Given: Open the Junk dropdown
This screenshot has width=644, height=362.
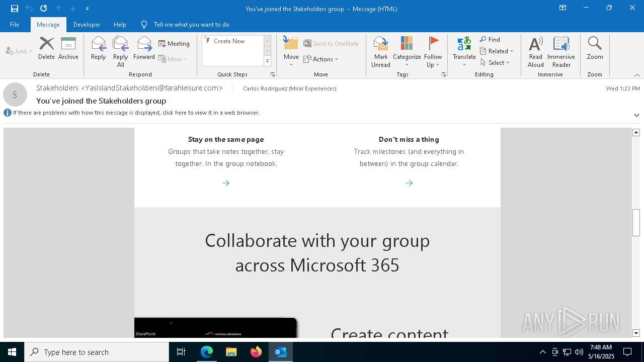Looking at the screenshot, I should coord(19,51).
